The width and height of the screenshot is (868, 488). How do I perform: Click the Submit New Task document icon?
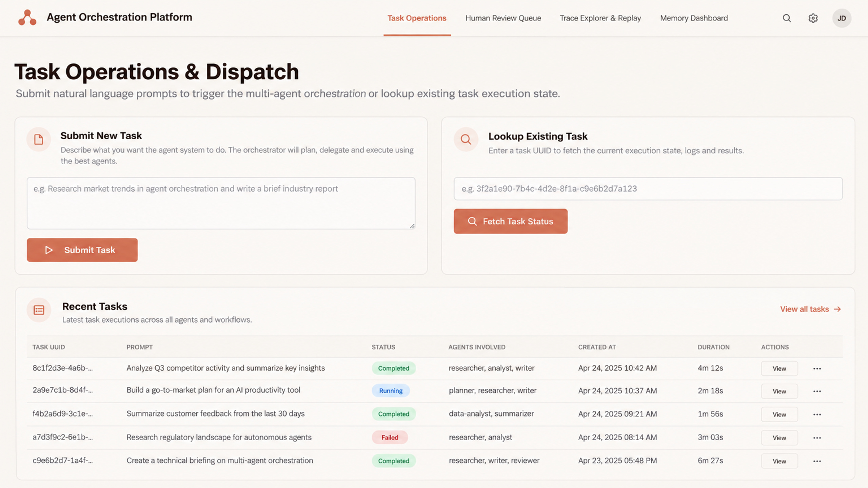39,139
